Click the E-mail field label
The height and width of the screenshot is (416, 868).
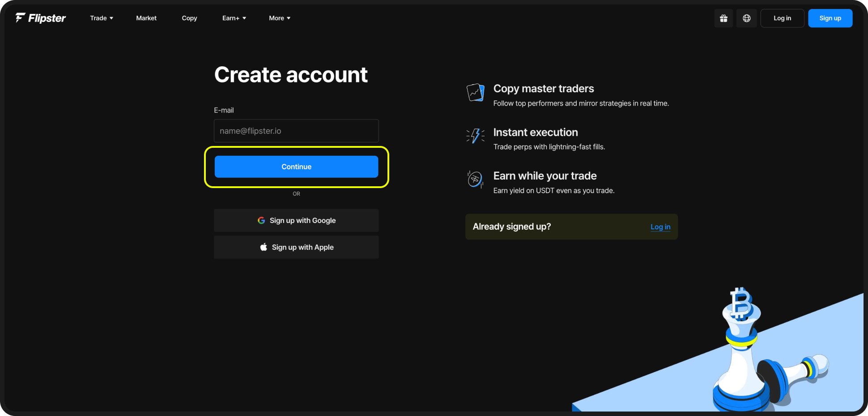click(x=224, y=110)
